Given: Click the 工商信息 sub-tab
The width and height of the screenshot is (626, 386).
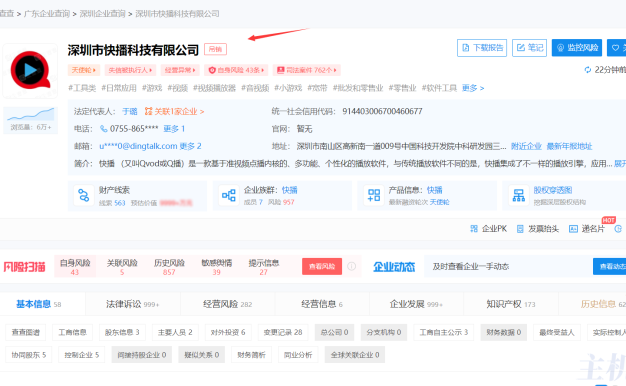Looking at the screenshot, I should coord(73,332).
